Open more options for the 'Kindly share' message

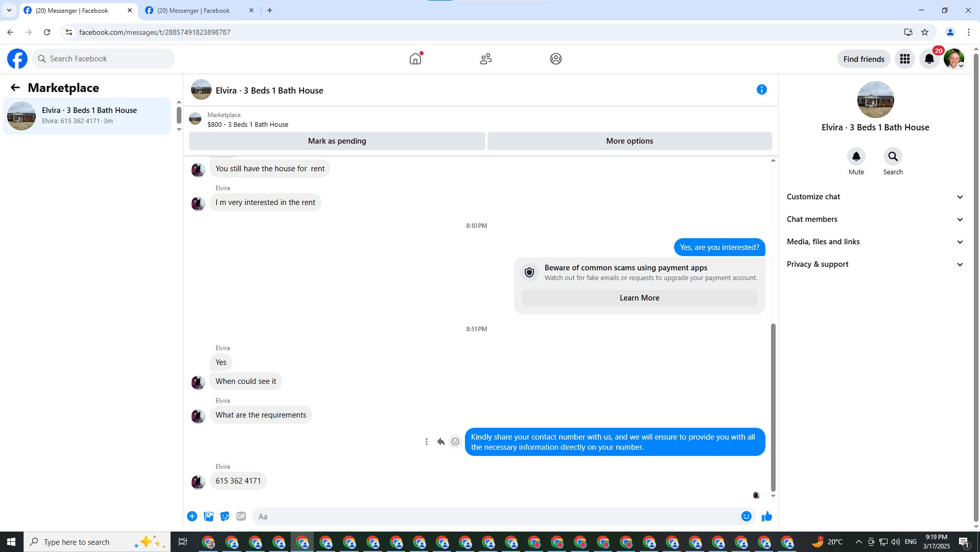coord(427,442)
